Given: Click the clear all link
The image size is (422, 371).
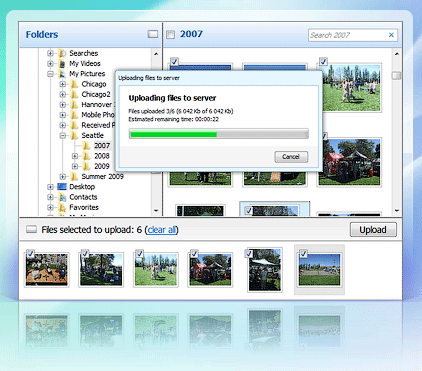Looking at the screenshot, I should click(x=161, y=230).
